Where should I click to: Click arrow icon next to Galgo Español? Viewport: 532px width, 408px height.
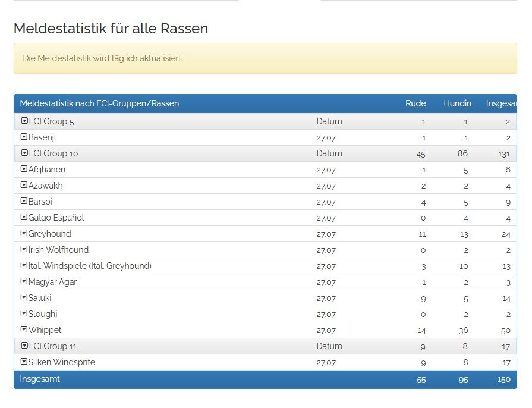coord(24,217)
